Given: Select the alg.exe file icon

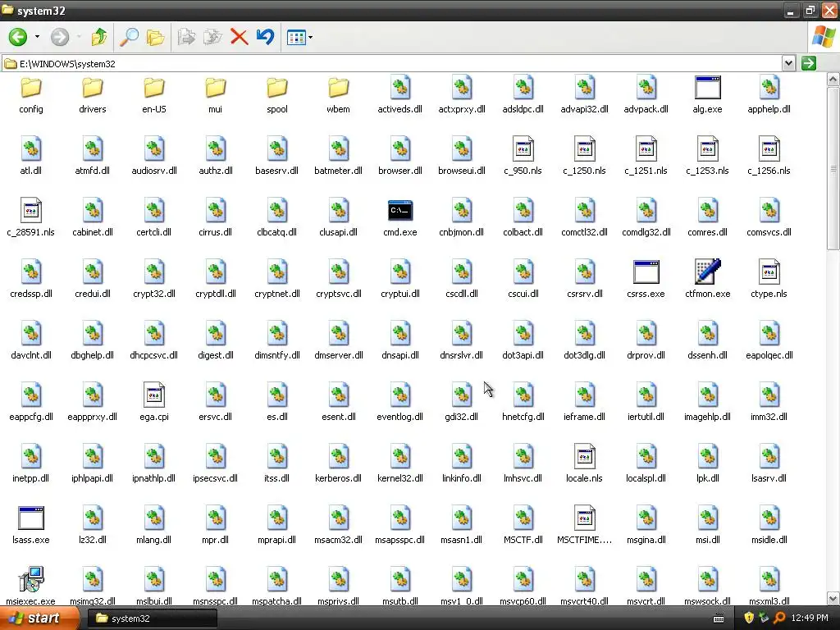Looking at the screenshot, I should 708,87.
